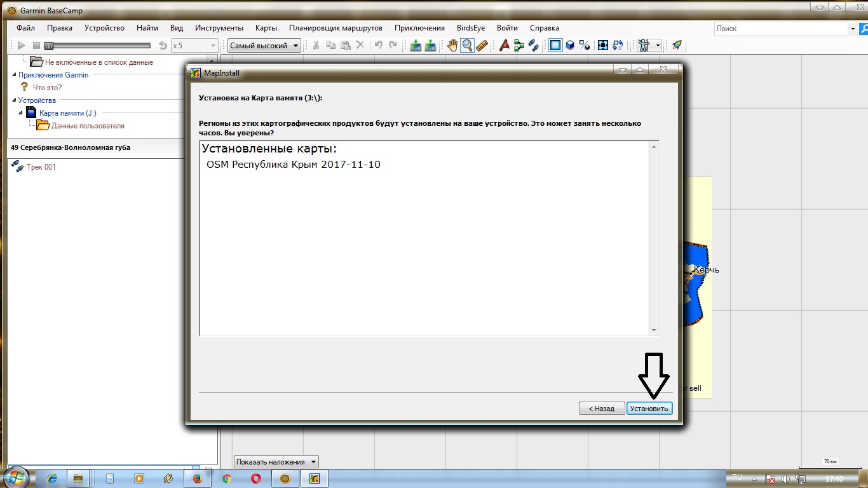The height and width of the screenshot is (488, 868).
Task: Switch to MapInstall taskbar button
Action: pos(315,478)
